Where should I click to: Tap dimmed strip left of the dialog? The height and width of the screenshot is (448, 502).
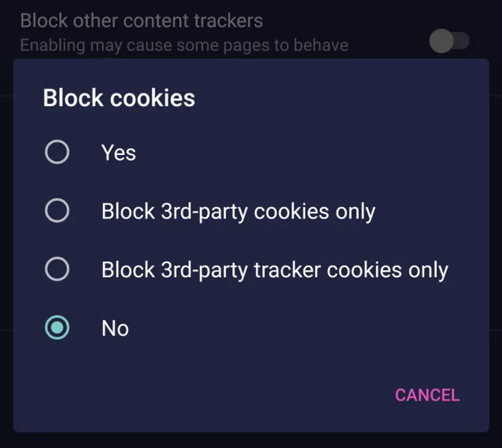(x=6, y=251)
